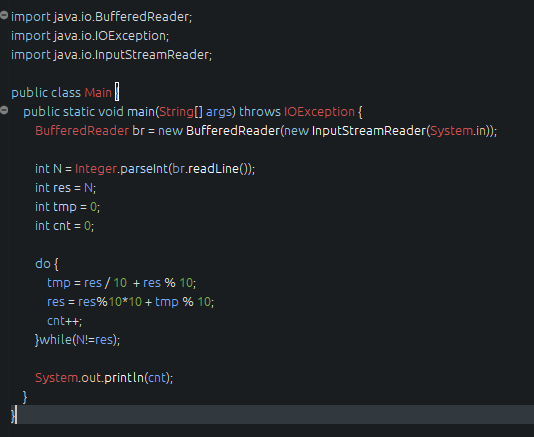Image resolution: width=534 pixels, height=437 pixels.
Task: Click the 'tmp = res / 10' assignment line
Action: coord(122,283)
